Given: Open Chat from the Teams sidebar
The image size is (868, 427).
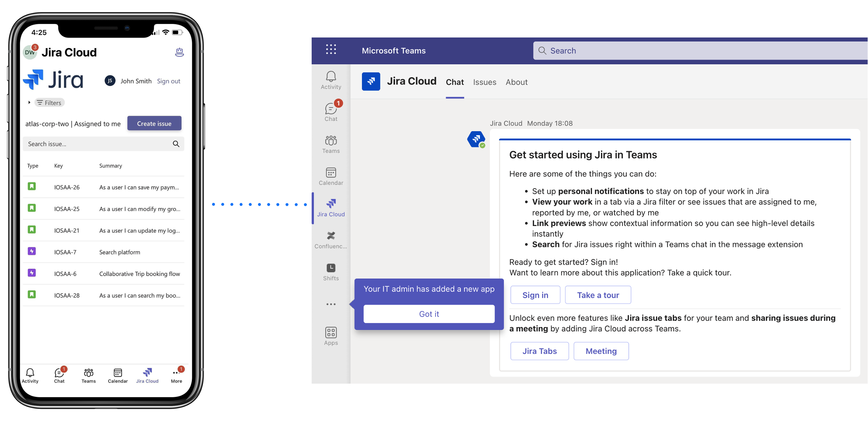Looking at the screenshot, I should point(330,111).
